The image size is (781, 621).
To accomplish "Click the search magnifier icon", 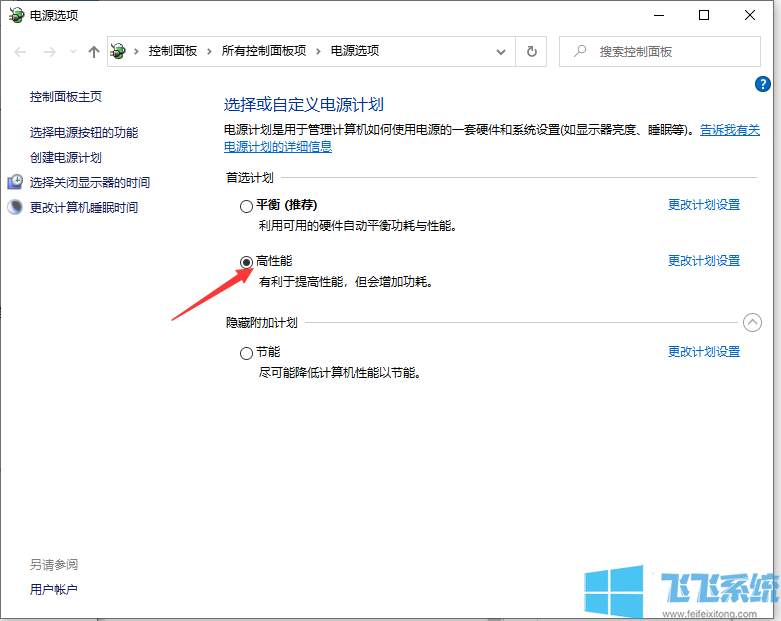I will tap(580, 51).
